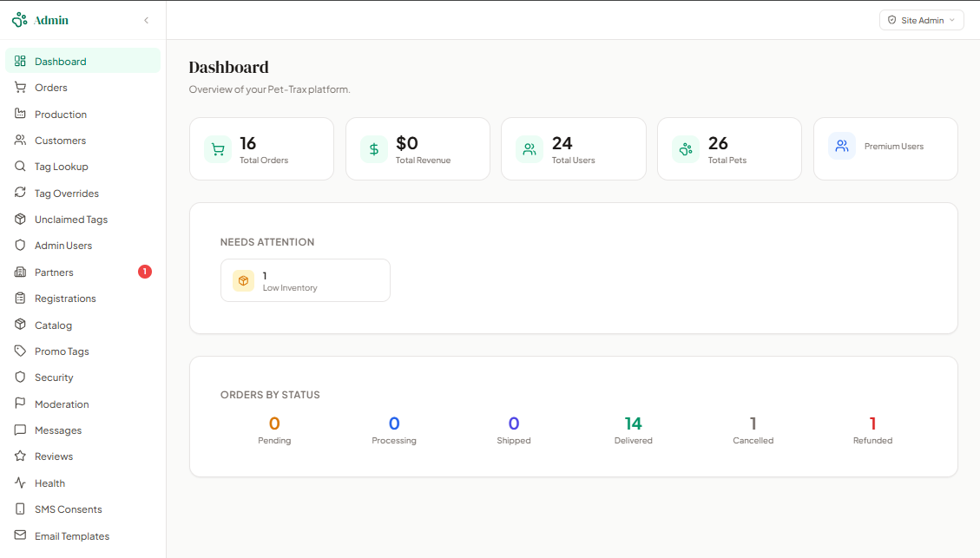Click the Email Templates envelope icon

pyautogui.click(x=20, y=535)
